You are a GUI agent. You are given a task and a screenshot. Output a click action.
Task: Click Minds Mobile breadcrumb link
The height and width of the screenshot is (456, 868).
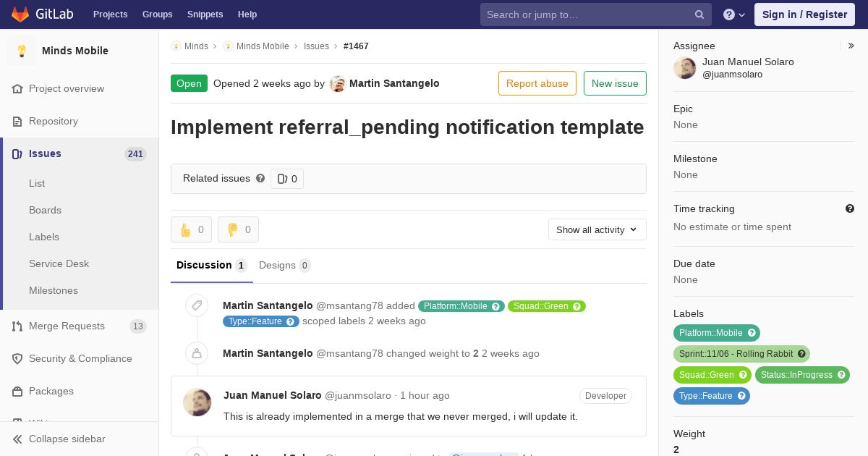point(263,46)
